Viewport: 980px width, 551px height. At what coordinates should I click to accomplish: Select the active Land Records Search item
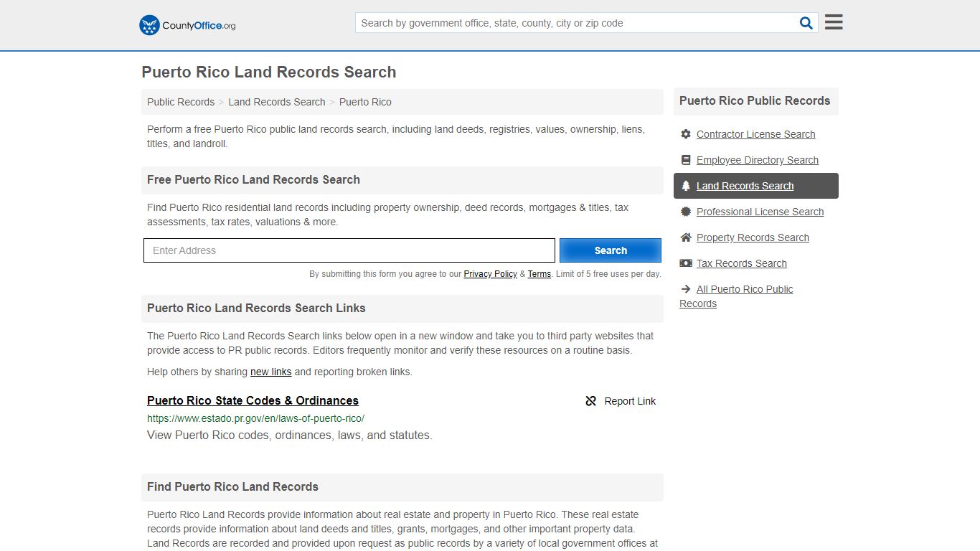[756, 186]
